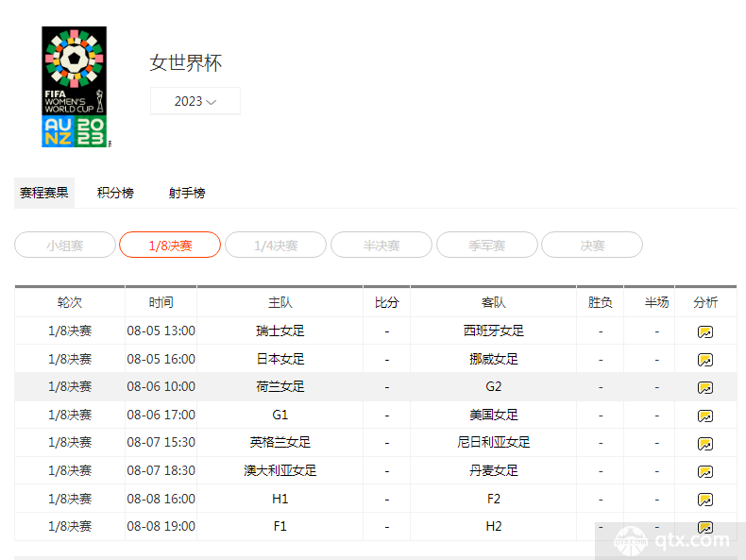
Task: Open analysis icon for H1 vs F2
Action: click(705, 500)
